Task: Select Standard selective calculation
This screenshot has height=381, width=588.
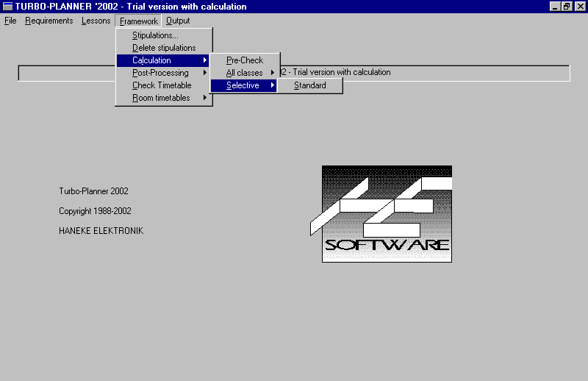Action: [x=309, y=85]
